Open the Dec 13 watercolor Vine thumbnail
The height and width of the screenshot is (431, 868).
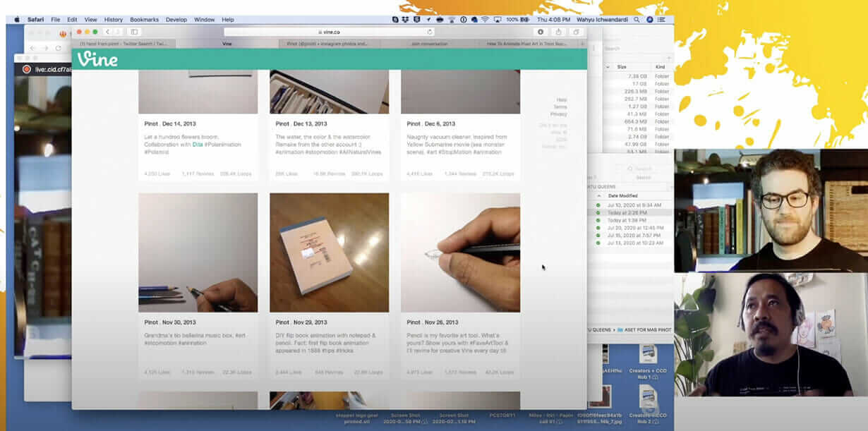click(x=329, y=92)
